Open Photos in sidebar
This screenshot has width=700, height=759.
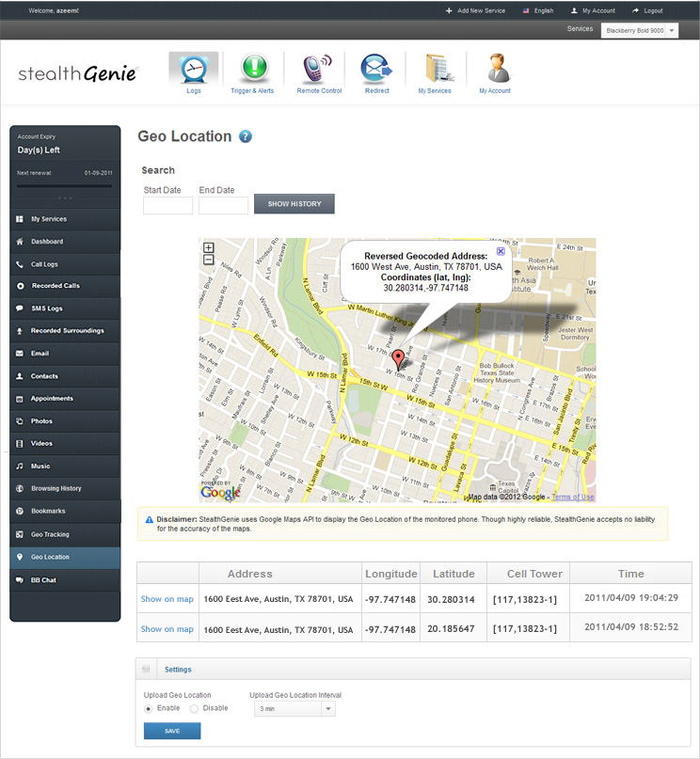click(65, 421)
